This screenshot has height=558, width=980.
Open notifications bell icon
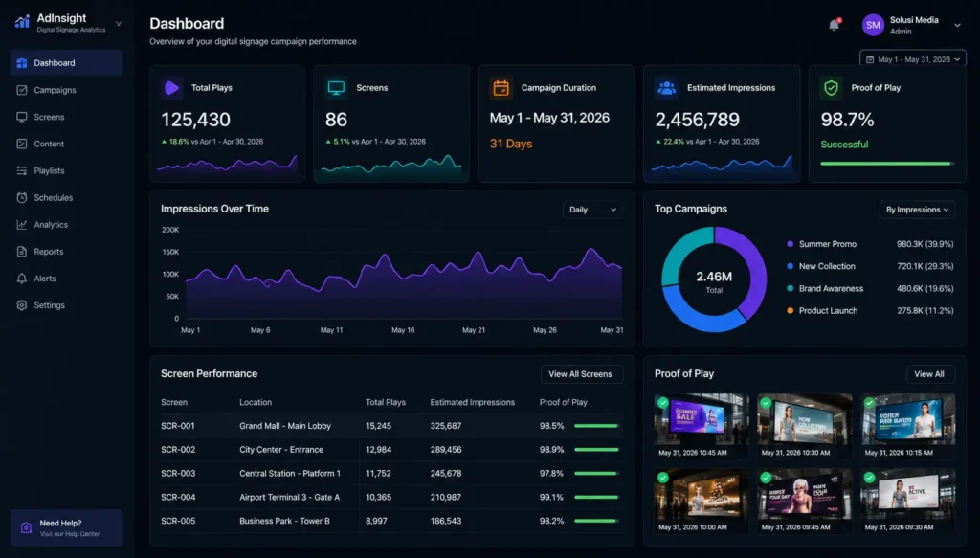pyautogui.click(x=834, y=25)
